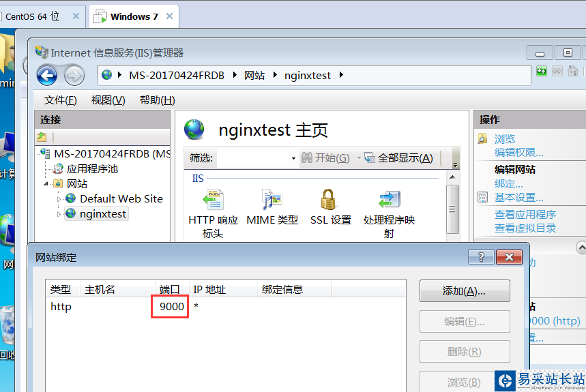Click the features view vertical scrollbar thumb
586x392 pixels.
(x=452, y=209)
